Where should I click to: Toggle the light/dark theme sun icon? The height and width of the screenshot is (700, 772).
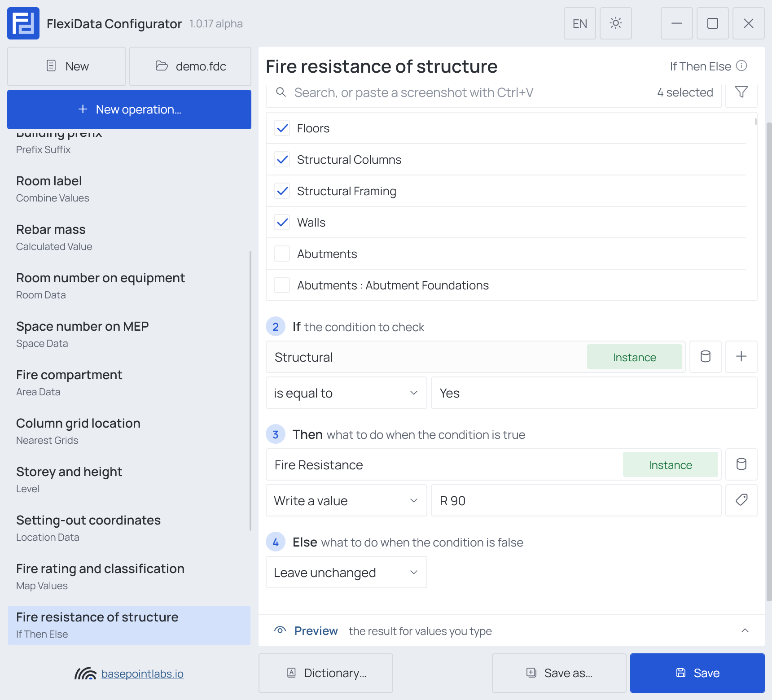(616, 23)
